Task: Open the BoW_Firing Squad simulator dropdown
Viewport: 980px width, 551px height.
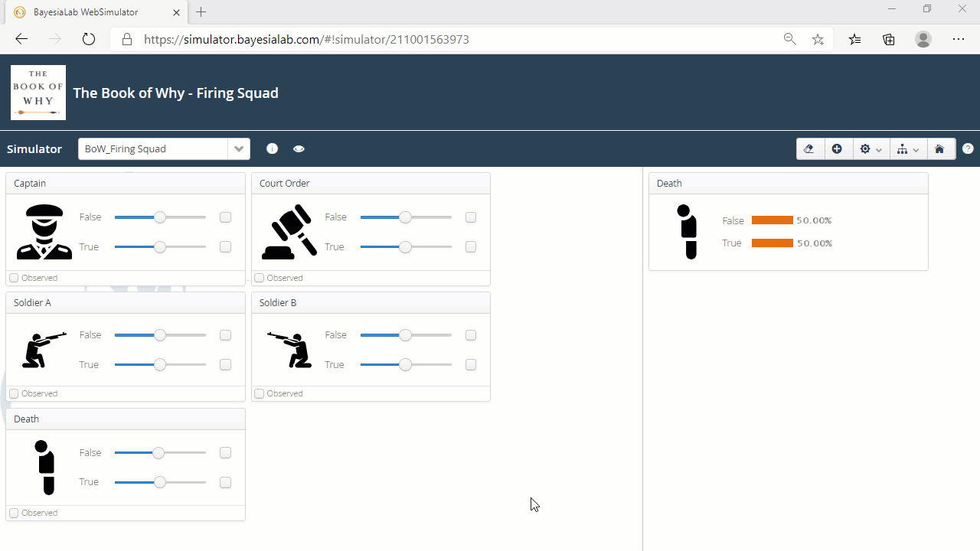Action: pyautogui.click(x=239, y=148)
